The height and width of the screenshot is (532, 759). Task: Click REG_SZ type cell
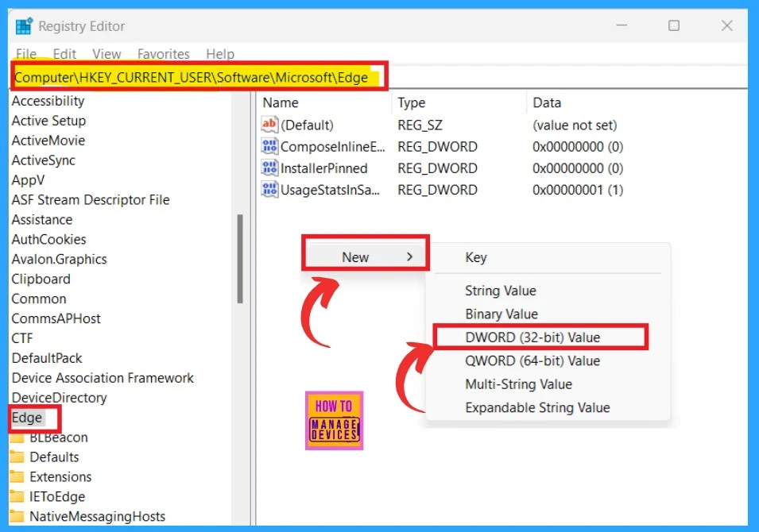pos(420,125)
